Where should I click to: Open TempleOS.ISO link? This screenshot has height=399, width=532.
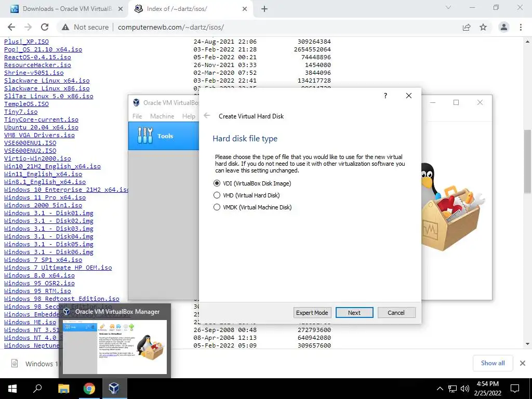(x=26, y=104)
